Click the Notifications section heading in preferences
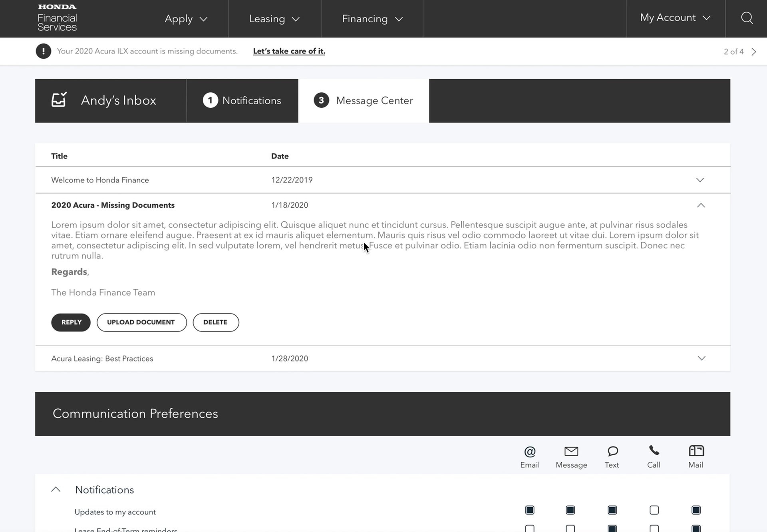This screenshot has width=767, height=532. (104, 490)
